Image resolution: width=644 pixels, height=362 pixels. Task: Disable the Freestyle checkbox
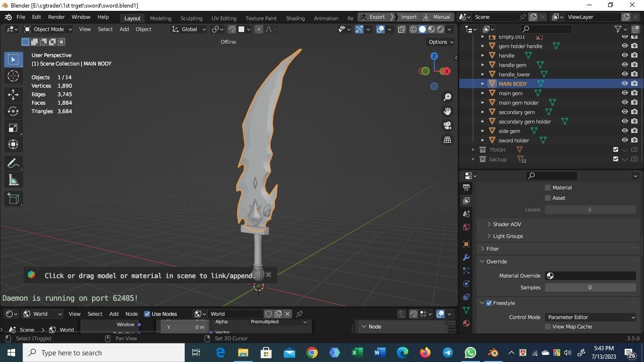coord(489,303)
